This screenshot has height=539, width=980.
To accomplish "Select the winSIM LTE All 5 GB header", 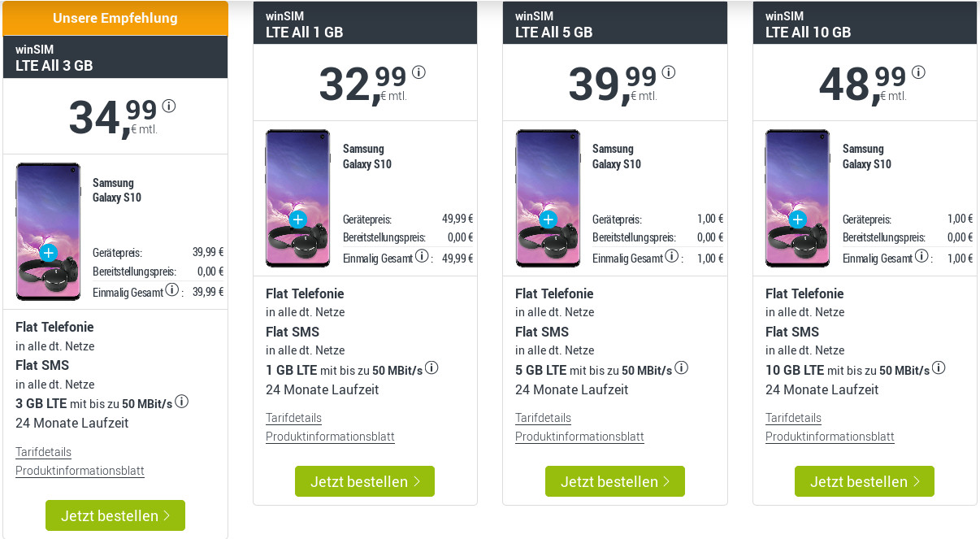I will click(614, 24).
